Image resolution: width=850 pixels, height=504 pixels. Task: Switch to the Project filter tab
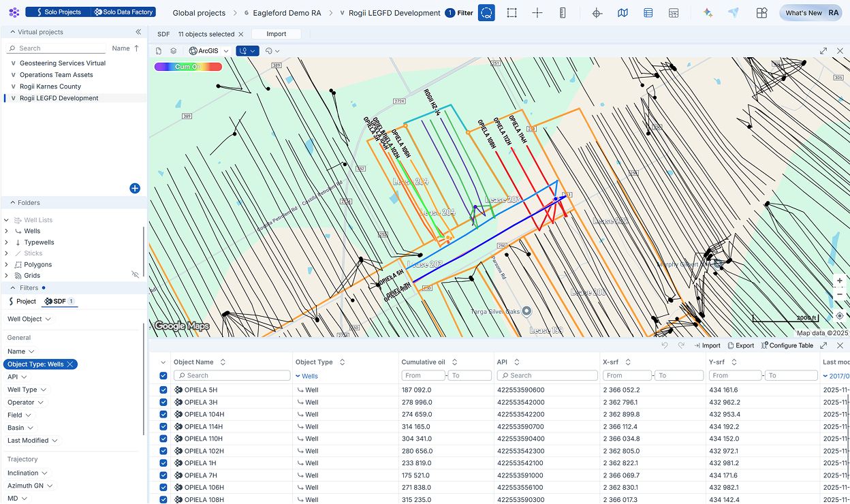(x=22, y=301)
